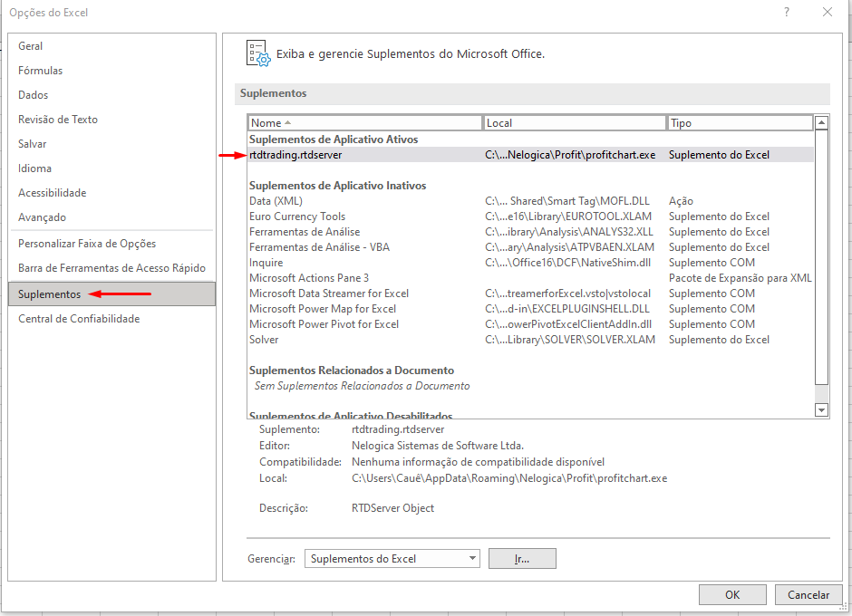Click the C:\...Library\SOLVER\SOLVER.XLAM path
The height and width of the screenshot is (616, 852).
coord(570,340)
